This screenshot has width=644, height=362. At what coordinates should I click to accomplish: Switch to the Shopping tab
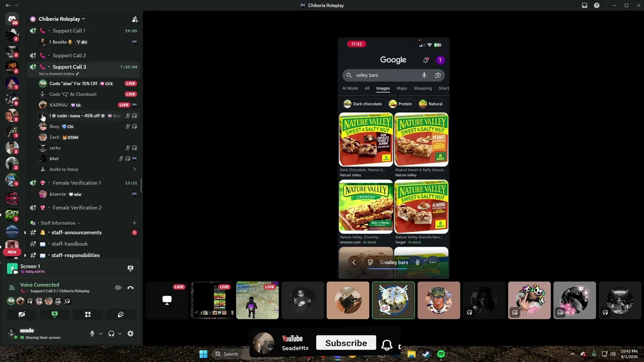coord(423,88)
